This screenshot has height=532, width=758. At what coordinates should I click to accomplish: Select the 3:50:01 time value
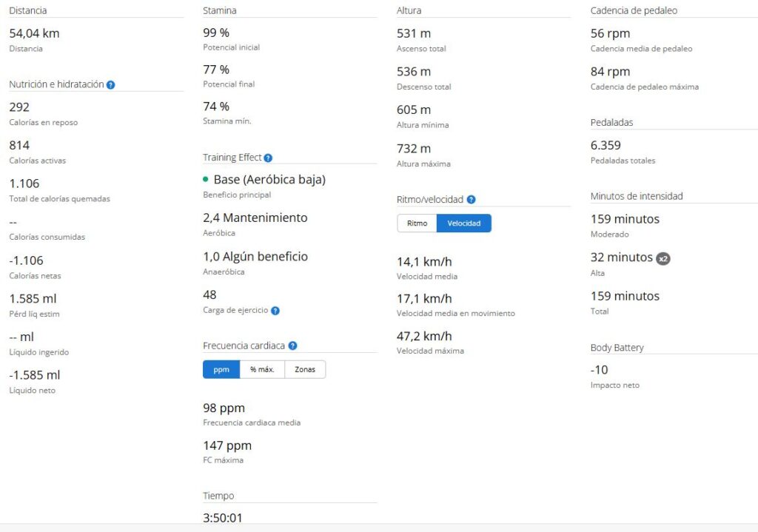223,518
